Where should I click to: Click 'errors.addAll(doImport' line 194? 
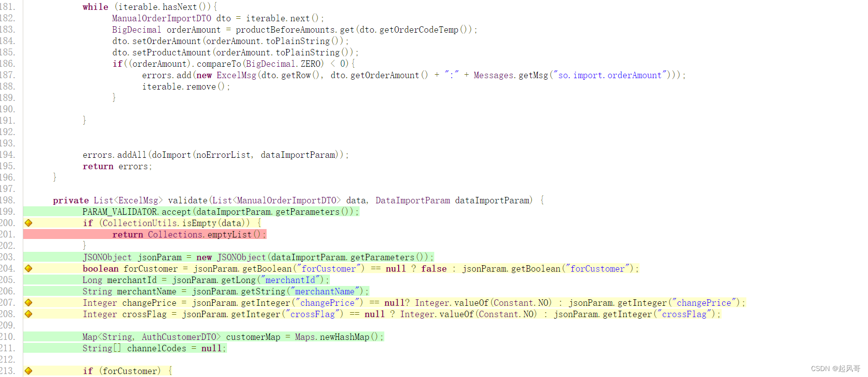[x=216, y=155]
